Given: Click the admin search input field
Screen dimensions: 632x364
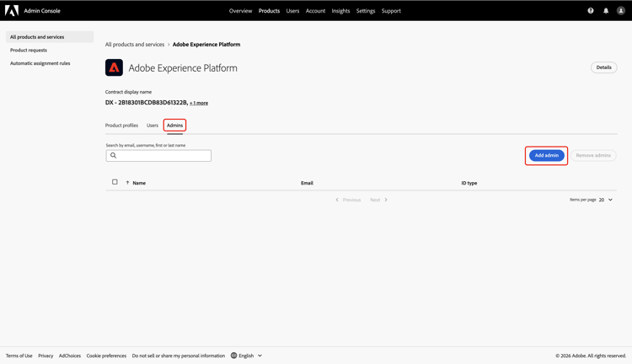Looking at the screenshot, I should [x=158, y=156].
